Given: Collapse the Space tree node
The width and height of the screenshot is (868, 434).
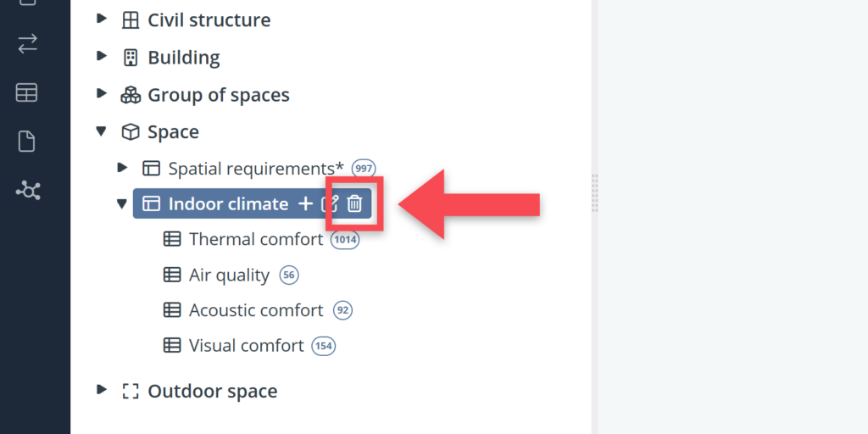Looking at the screenshot, I should tap(102, 131).
